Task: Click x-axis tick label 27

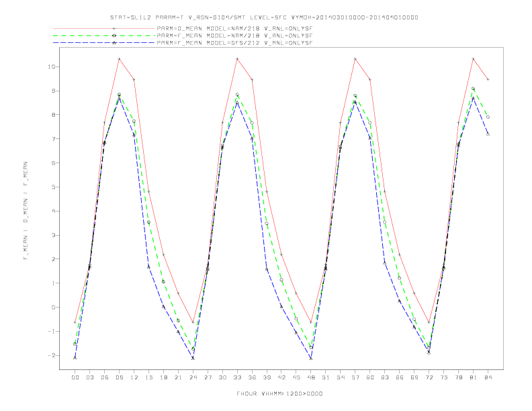Action: pos(208,377)
